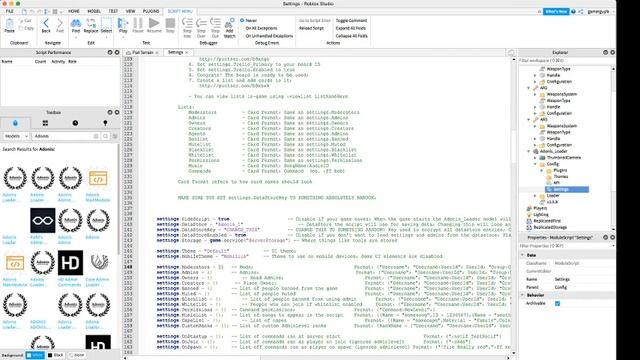This screenshot has width=640, height=360.
Task: Select the White background option
Action: click(x=35, y=355)
